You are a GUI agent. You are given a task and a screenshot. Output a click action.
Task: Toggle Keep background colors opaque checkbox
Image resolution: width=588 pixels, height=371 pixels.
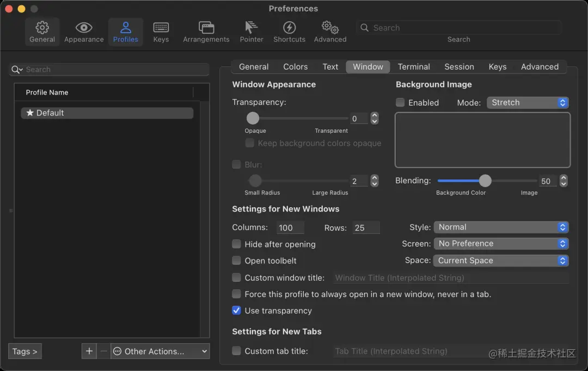(x=249, y=143)
